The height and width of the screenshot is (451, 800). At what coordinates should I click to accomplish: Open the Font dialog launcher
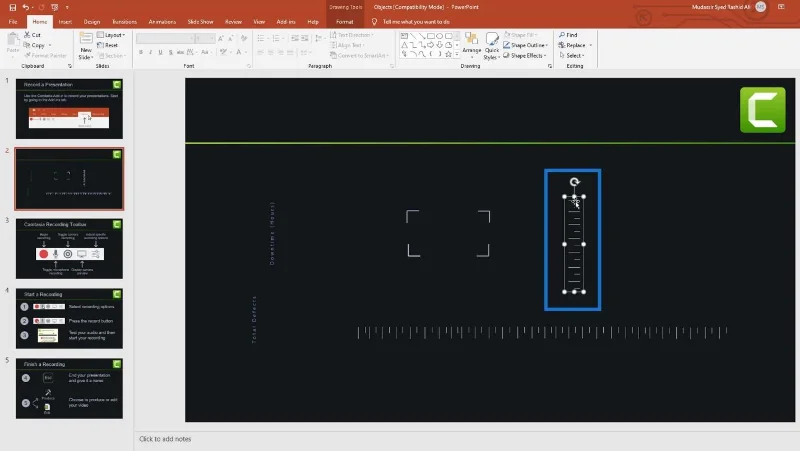pyautogui.click(x=249, y=66)
